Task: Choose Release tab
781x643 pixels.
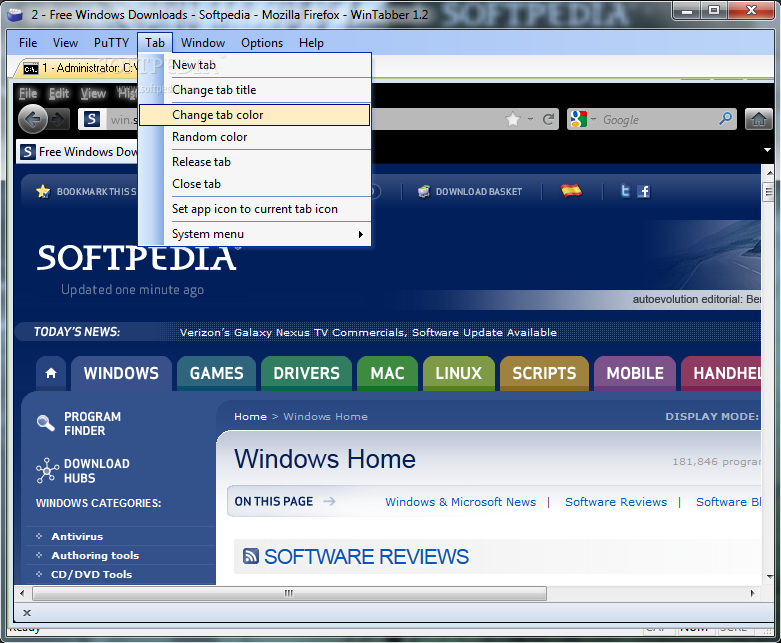Action: (255, 162)
